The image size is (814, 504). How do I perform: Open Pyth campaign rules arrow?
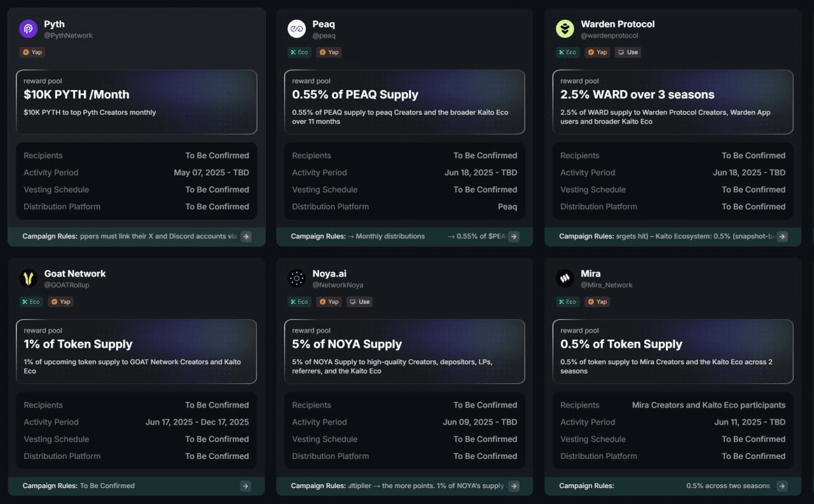(245, 236)
